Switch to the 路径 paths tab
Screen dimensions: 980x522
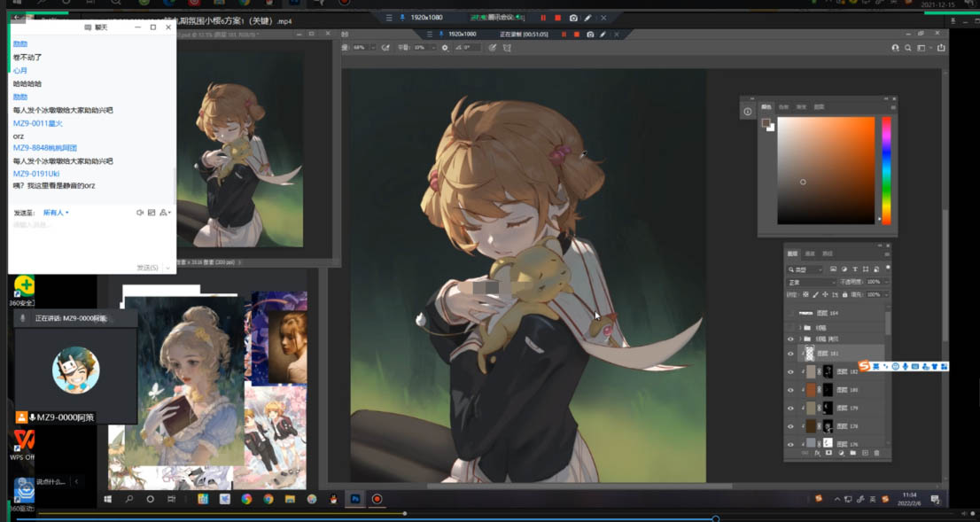(x=828, y=253)
